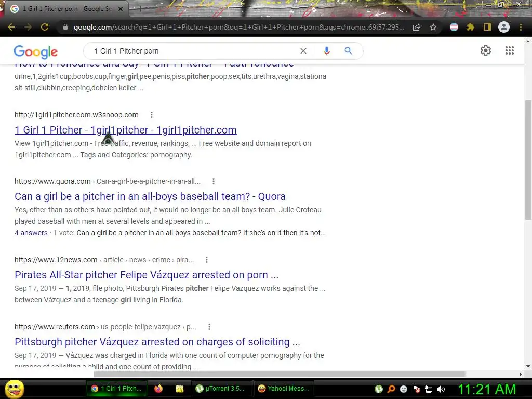Click the 'https://www.reuters.com' URL text
Viewport: 532px width, 399px height.
(x=55, y=327)
